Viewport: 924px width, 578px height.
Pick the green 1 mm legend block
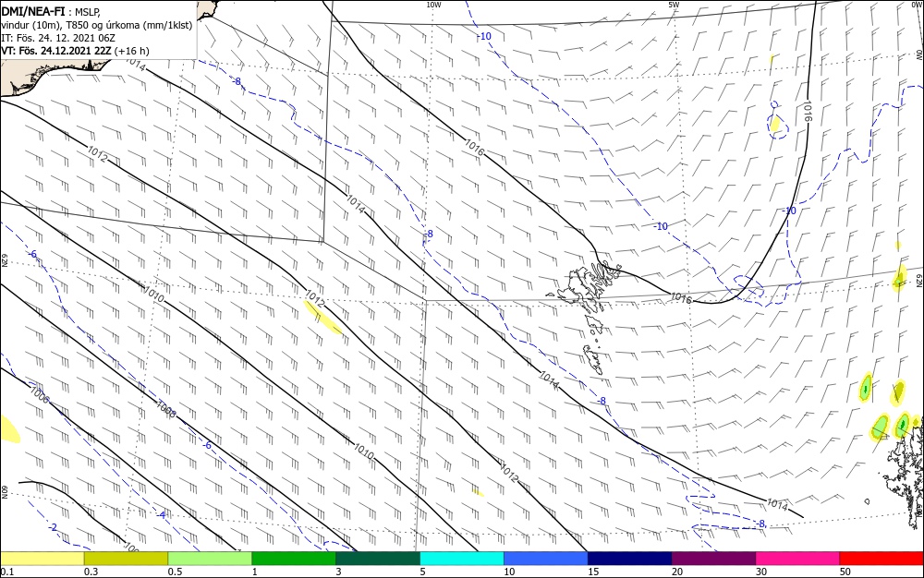(x=294, y=559)
